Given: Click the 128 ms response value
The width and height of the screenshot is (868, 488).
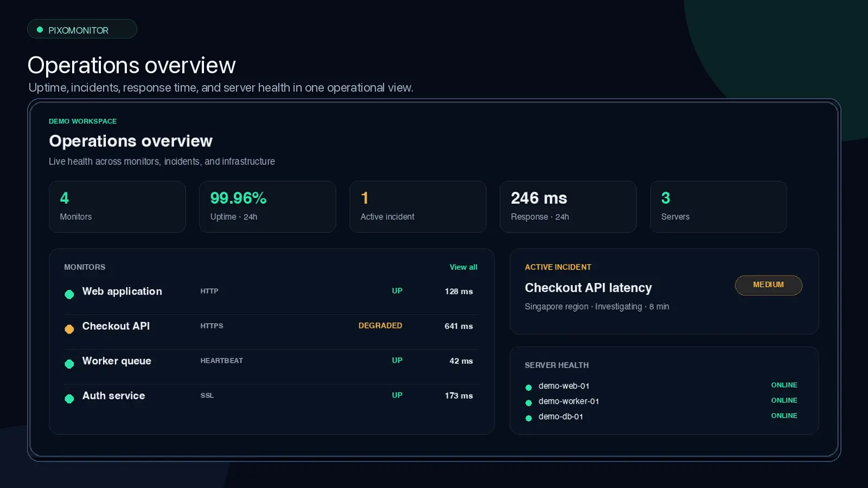Looking at the screenshot, I should coord(458,292).
